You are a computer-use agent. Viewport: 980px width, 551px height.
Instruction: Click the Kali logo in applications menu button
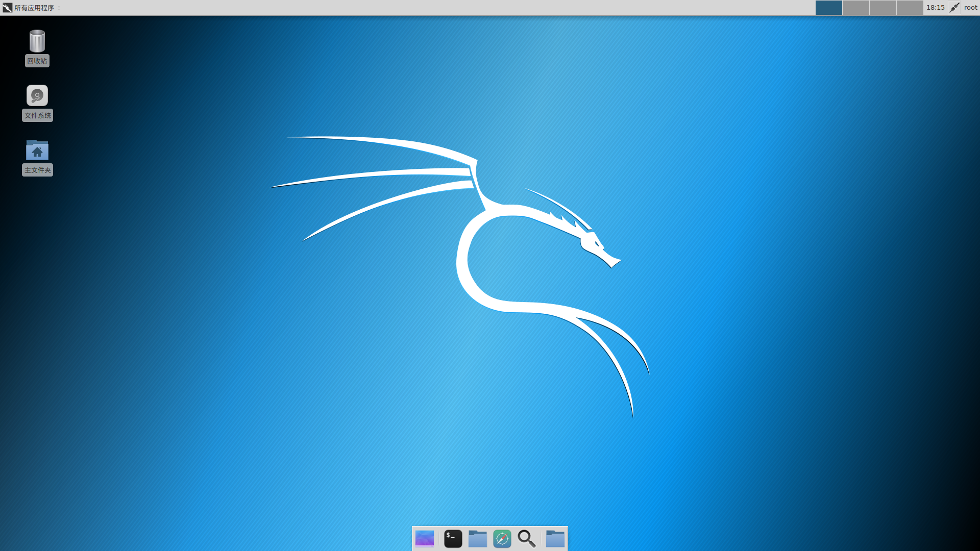pyautogui.click(x=7, y=8)
